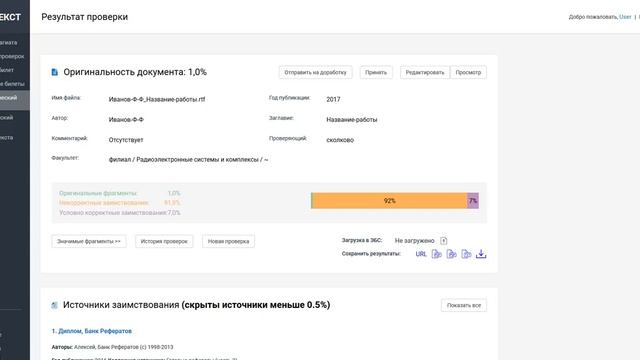640x360 pixels.
Task: Send document via Отправить на доработку button
Action: click(316, 72)
